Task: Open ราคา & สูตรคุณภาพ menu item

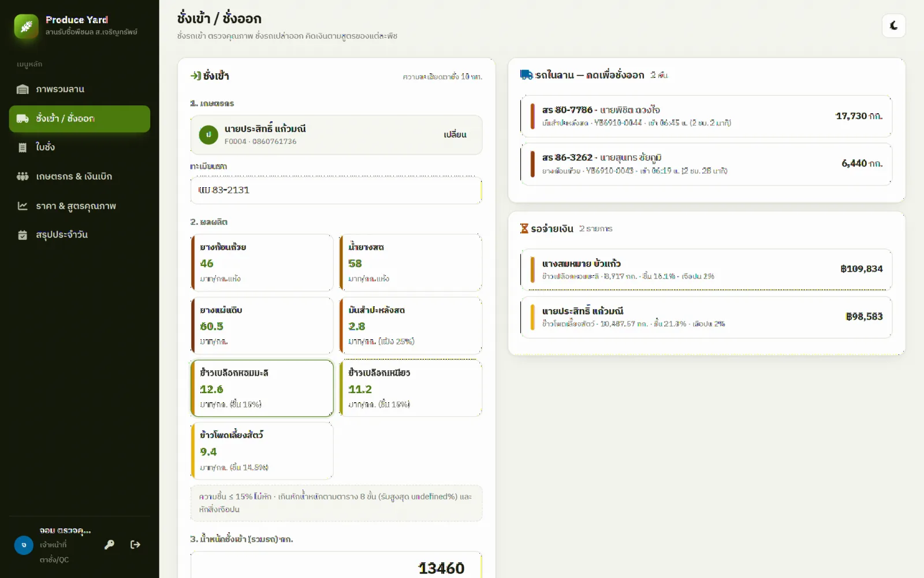Action: [x=80, y=206]
